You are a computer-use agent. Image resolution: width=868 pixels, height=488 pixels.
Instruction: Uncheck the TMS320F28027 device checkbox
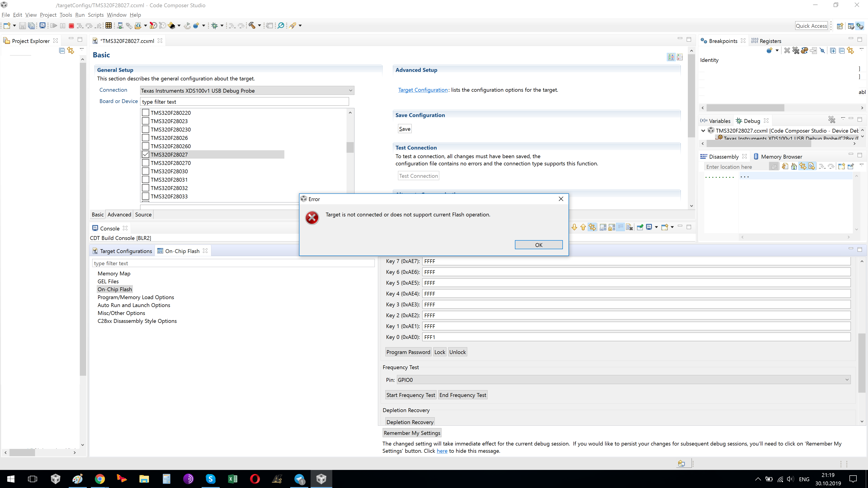pyautogui.click(x=146, y=155)
